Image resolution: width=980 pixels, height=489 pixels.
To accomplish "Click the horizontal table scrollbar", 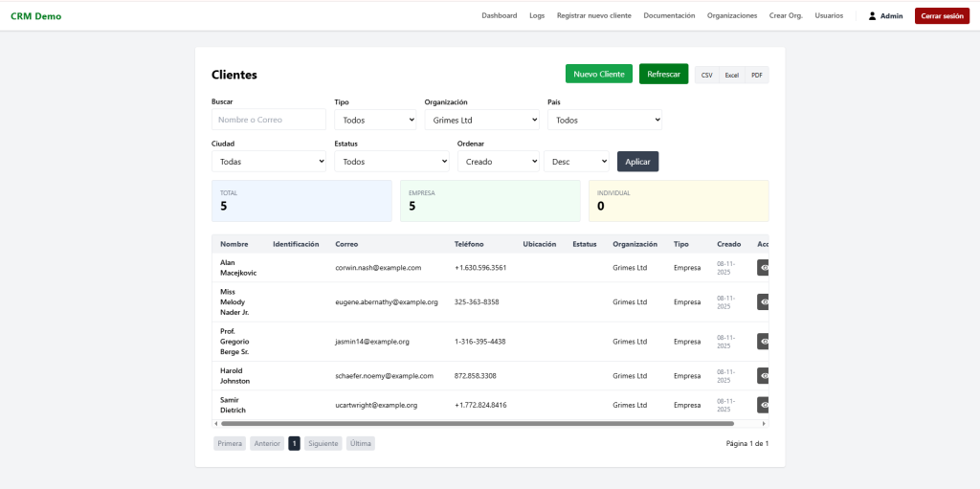I will tap(477, 423).
